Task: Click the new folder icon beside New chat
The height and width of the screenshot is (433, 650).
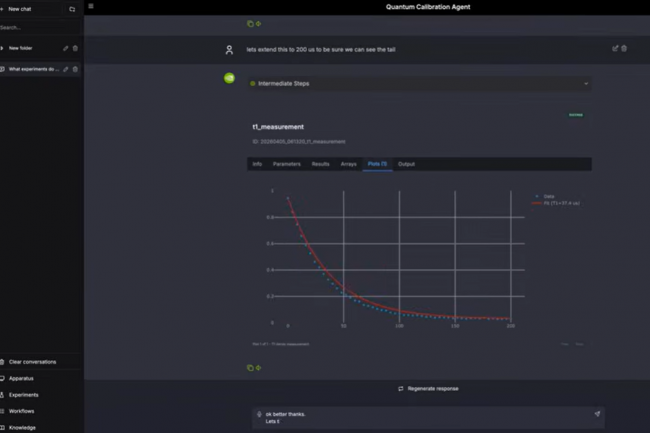Action: pyautogui.click(x=72, y=9)
